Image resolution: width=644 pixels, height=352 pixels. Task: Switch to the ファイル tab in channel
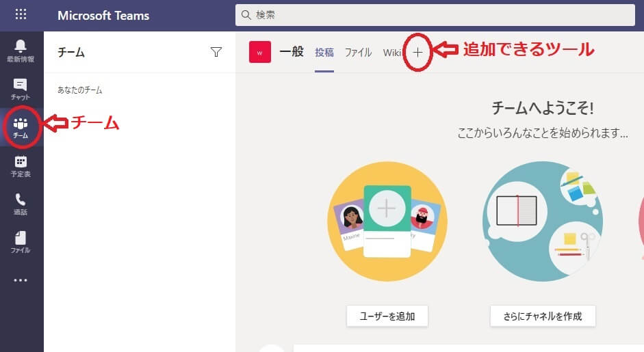pyautogui.click(x=358, y=52)
